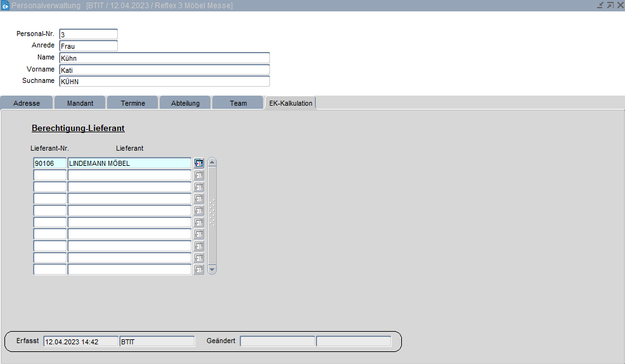625x364 pixels.
Task: Select the Termine tab
Action: coord(132,103)
